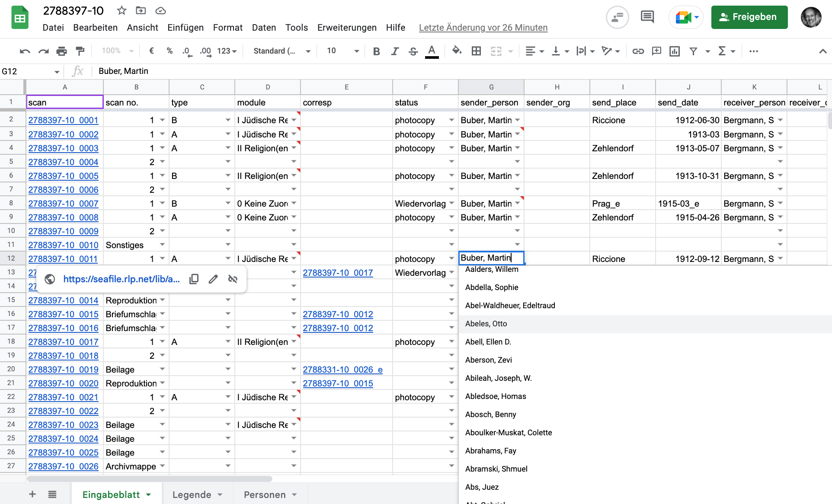The image size is (832, 504).
Task: Open the status dropdown arrow in row 2
Action: (451, 120)
